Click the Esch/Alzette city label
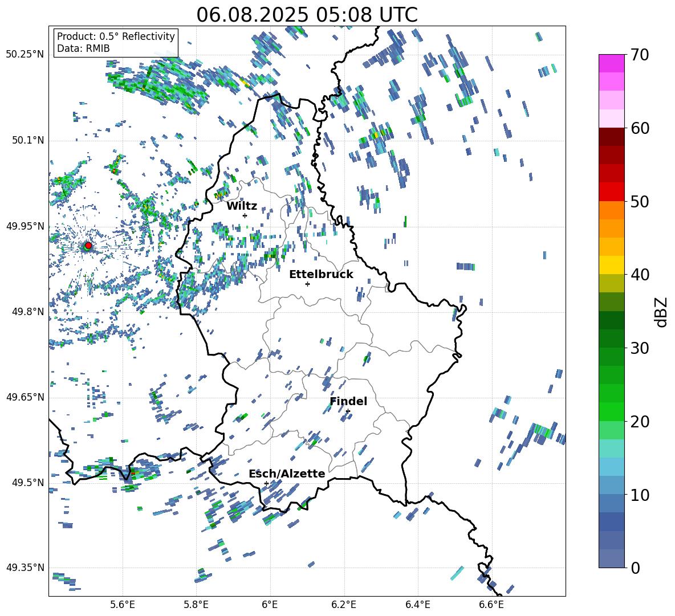 pyautogui.click(x=287, y=474)
